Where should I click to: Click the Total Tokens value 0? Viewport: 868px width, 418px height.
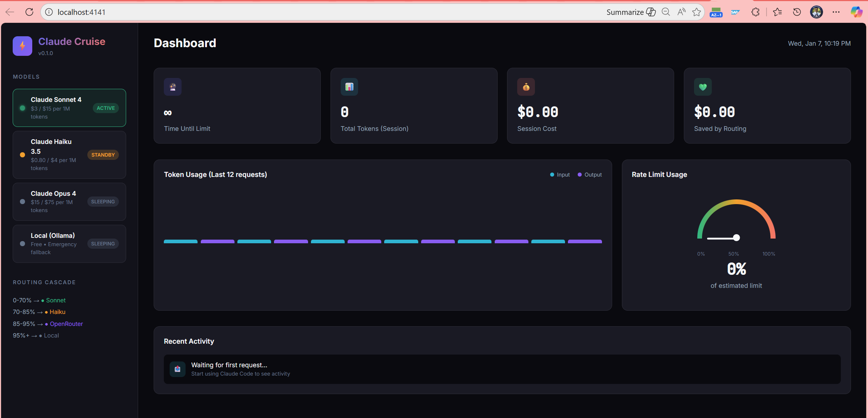click(x=345, y=112)
